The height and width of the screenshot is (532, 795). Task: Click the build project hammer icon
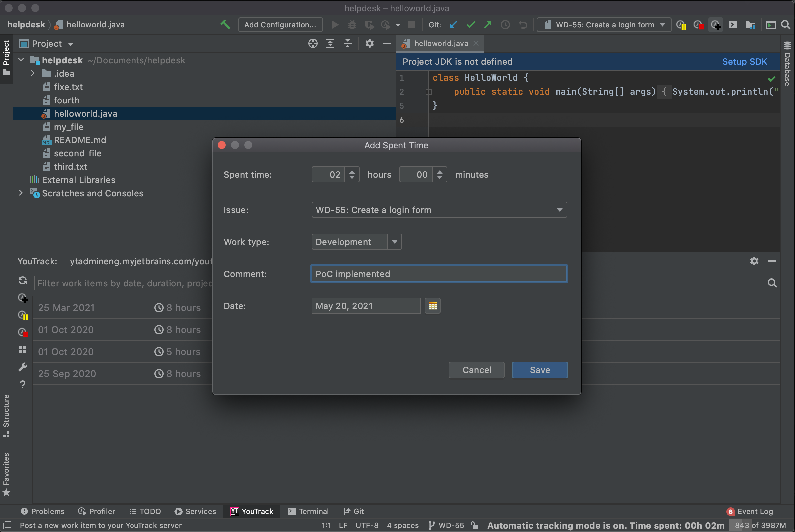coord(225,24)
